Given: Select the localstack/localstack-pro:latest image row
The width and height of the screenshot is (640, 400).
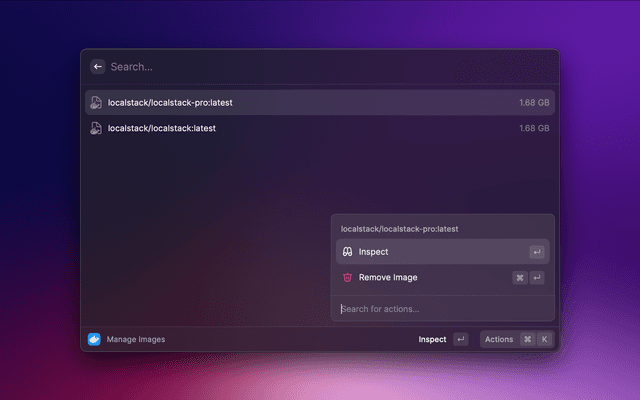Looking at the screenshot, I should click(x=300, y=102).
